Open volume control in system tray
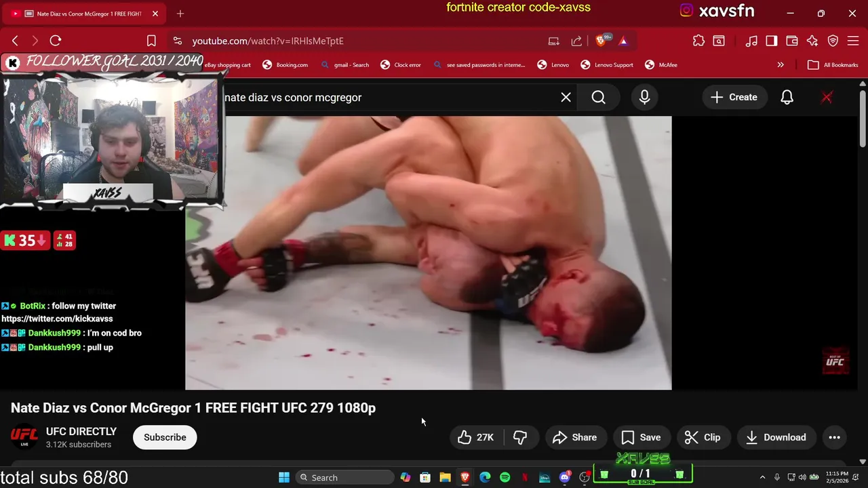This screenshot has height=488, width=868. click(x=802, y=477)
